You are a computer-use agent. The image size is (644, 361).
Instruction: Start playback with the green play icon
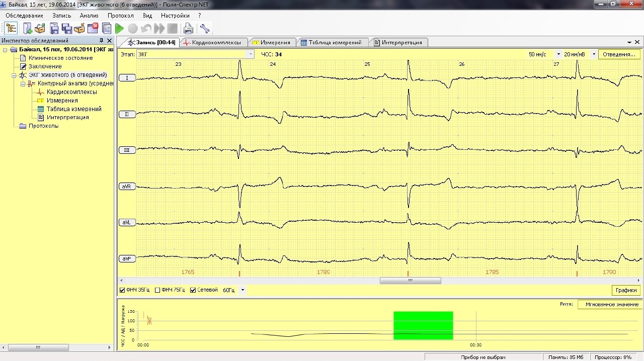[119, 29]
